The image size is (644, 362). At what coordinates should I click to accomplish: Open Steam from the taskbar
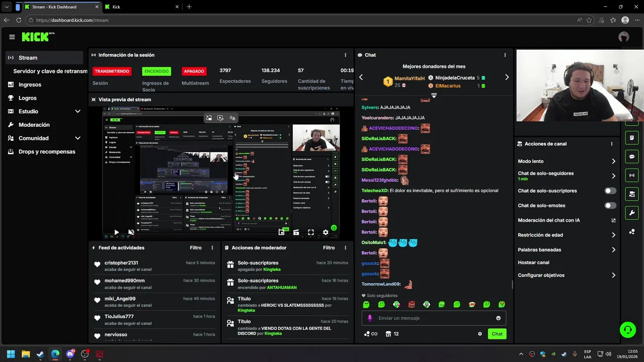click(x=40, y=354)
